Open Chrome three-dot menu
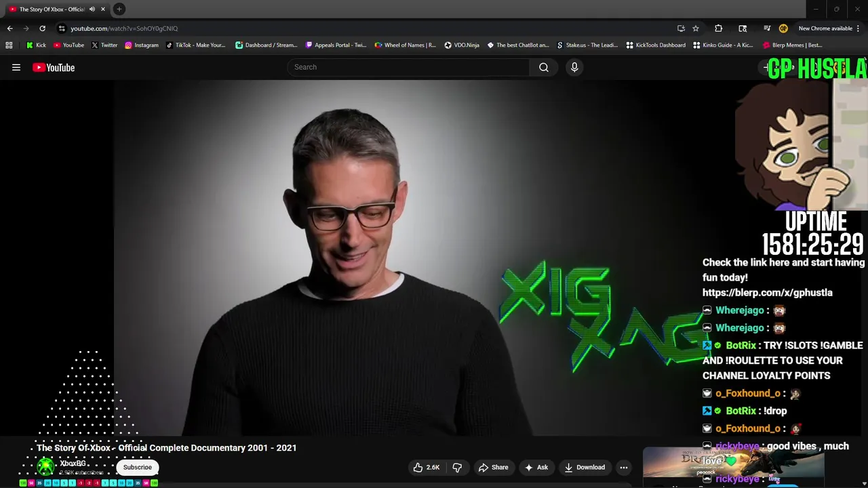This screenshot has width=868, height=488. pos(858,28)
